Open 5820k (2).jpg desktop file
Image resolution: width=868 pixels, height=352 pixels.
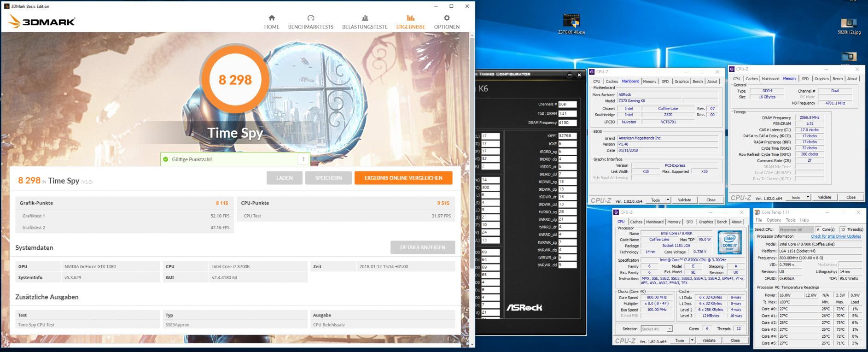(x=849, y=26)
